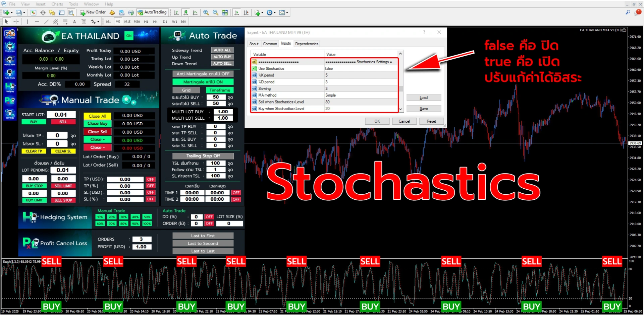Open the Overview sidebar icon
644x315 pixels.
(x=10, y=47)
